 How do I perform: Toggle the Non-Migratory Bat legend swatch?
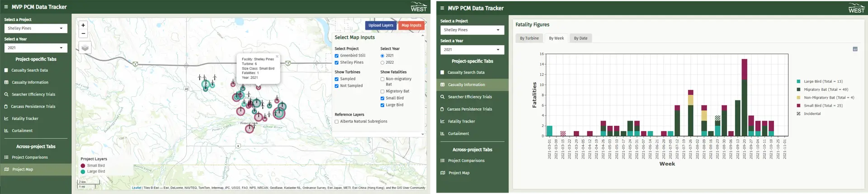(799, 98)
